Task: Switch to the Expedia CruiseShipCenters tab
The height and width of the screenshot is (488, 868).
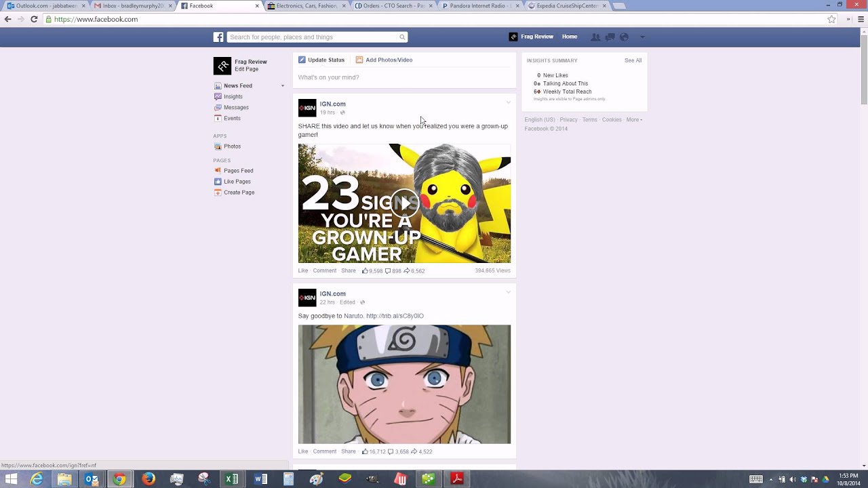Action: (567, 5)
